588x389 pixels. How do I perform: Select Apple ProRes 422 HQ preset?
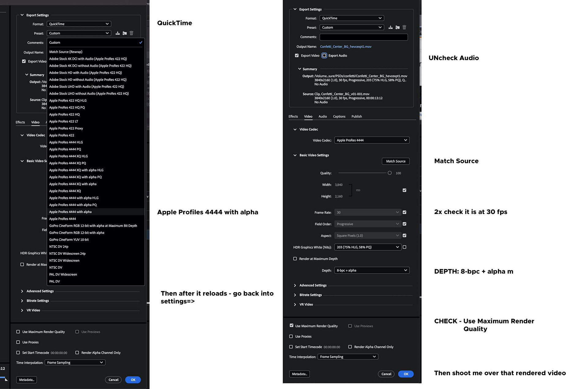96,114
